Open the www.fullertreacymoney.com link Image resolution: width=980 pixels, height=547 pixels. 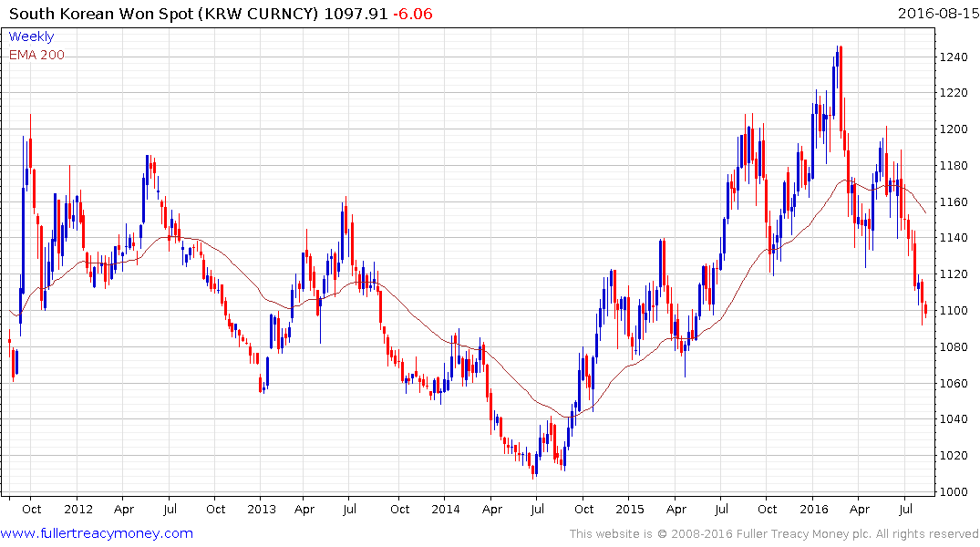(x=97, y=533)
